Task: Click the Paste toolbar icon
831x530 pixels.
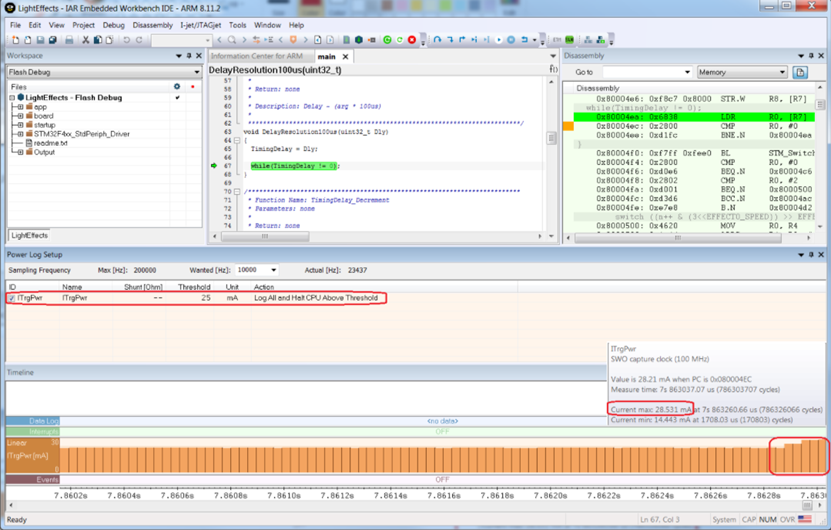Action: pyautogui.click(x=109, y=40)
